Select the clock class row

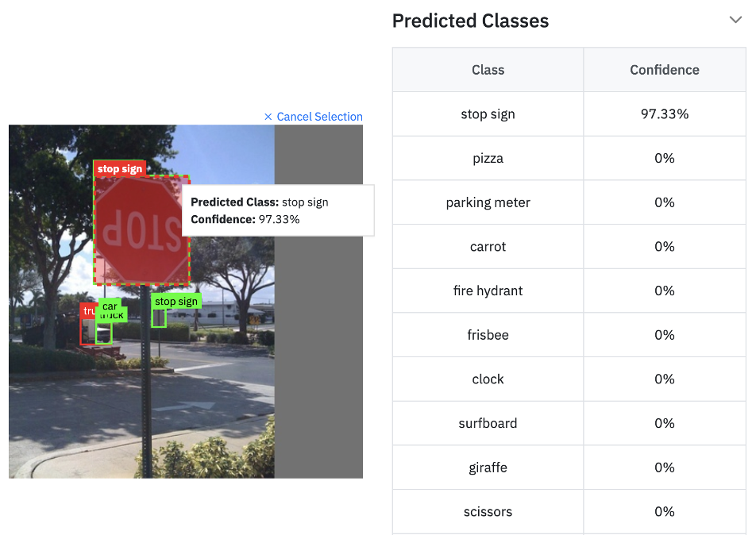[x=488, y=379]
